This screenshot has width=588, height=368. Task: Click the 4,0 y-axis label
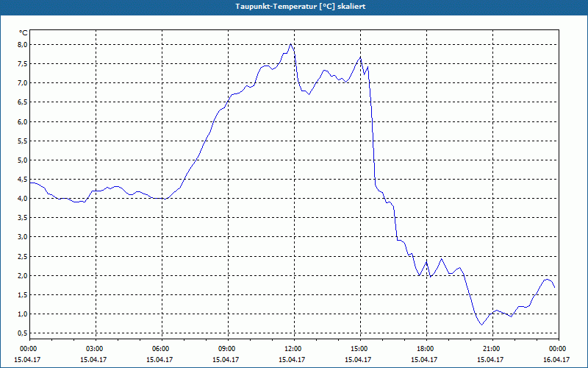[x=23, y=198]
